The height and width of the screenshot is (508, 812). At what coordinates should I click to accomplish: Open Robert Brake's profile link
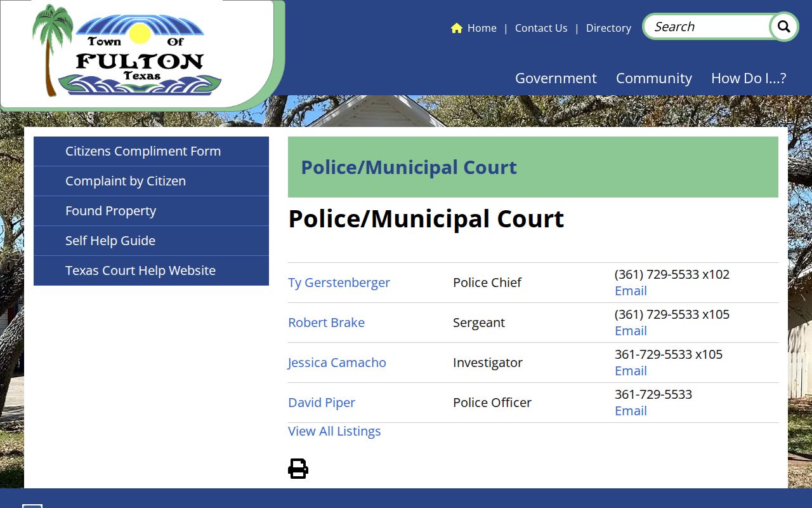coord(326,323)
